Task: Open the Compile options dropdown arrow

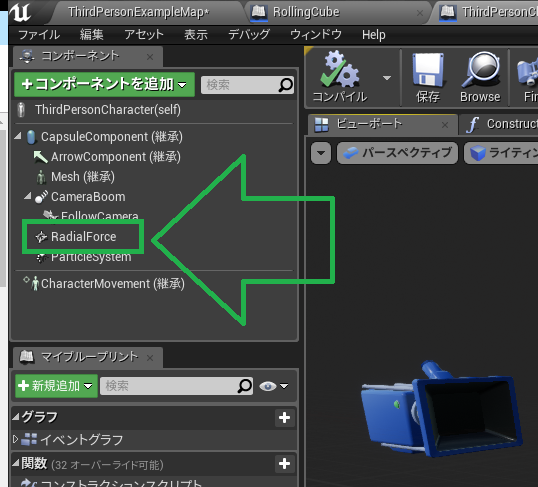Action: (387, 78)
